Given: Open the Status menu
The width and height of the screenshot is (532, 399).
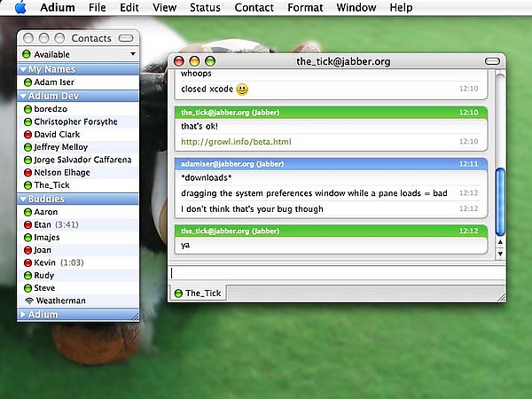Looking at the screenshot, I should click(206, 8).
